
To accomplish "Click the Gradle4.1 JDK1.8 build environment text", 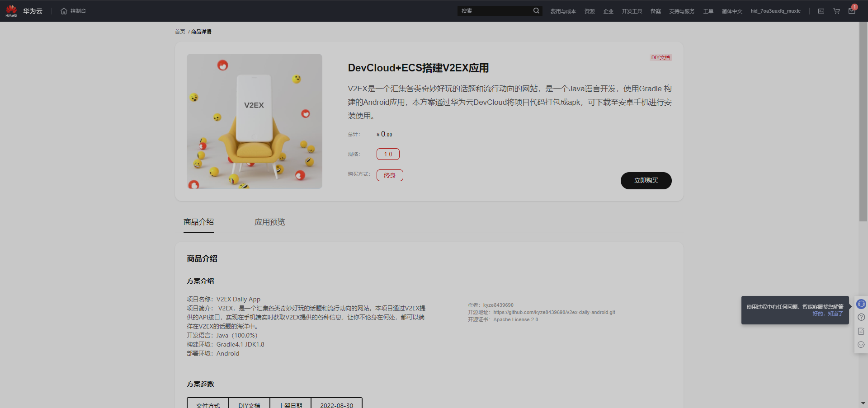I will [240, 344].
